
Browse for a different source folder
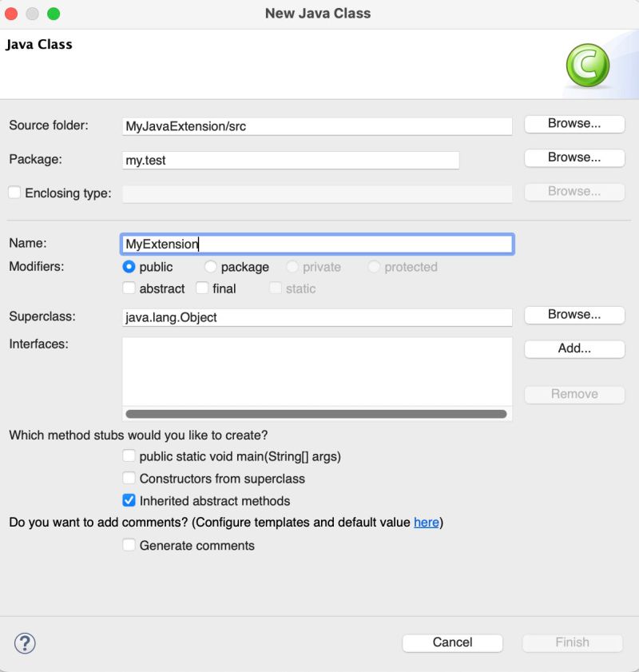coord(574,124)
